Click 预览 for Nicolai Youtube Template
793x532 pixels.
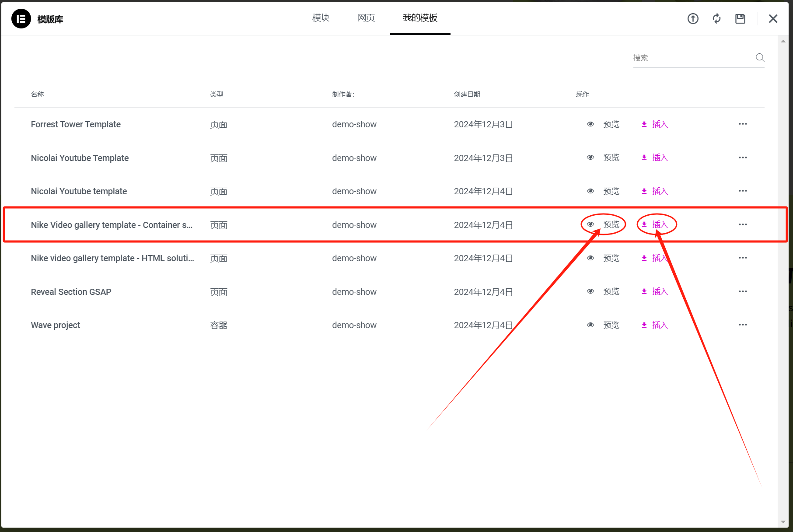click(x=611, y=157)
